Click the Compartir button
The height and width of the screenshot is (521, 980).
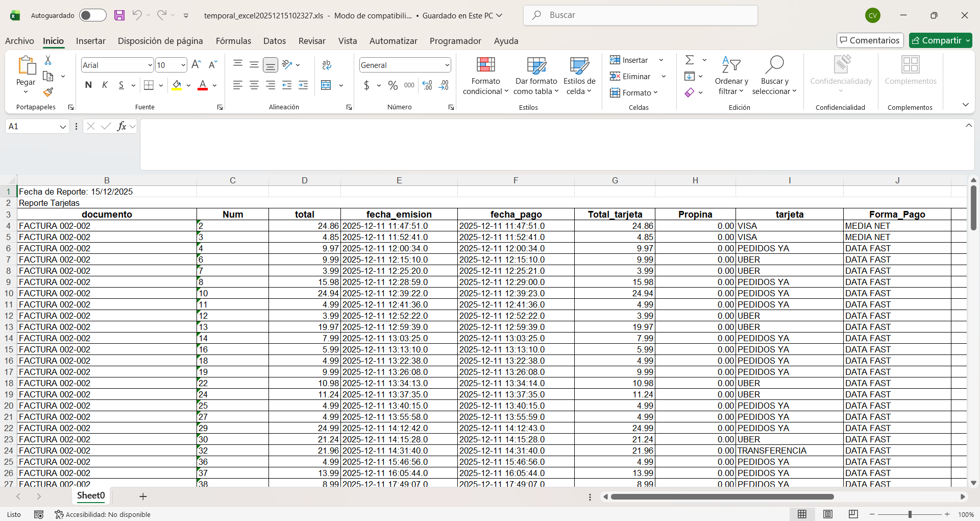click(x=937, y=40)
